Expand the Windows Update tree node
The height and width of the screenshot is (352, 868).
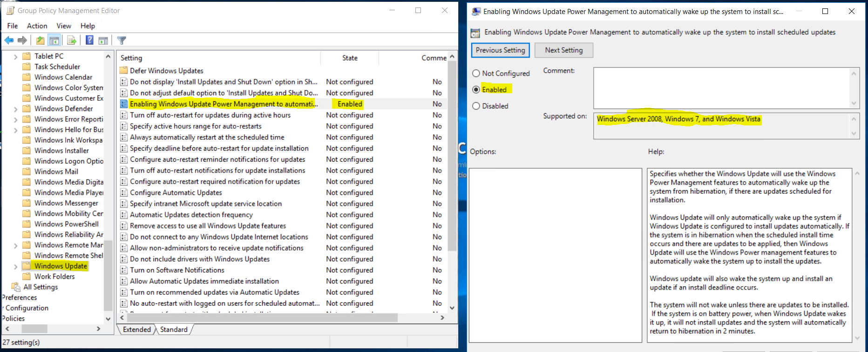point(16,266)
